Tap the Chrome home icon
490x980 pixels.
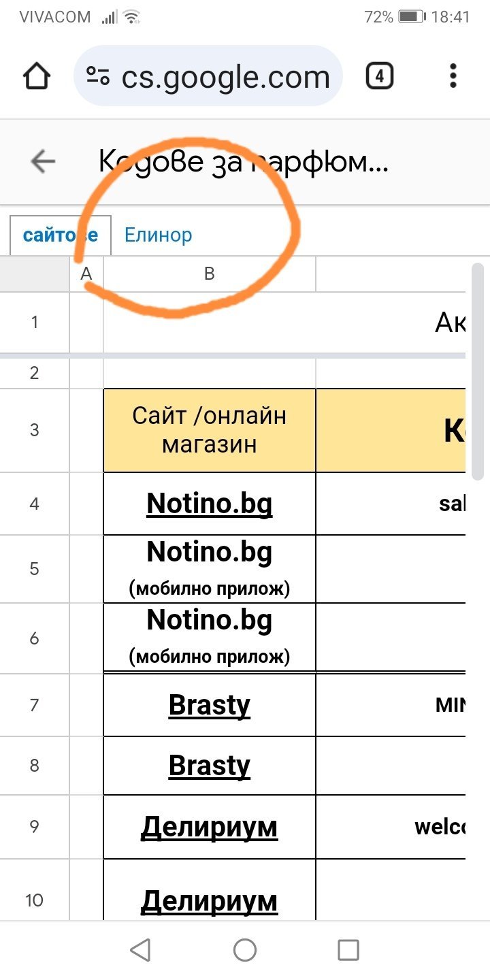point(37,77)
